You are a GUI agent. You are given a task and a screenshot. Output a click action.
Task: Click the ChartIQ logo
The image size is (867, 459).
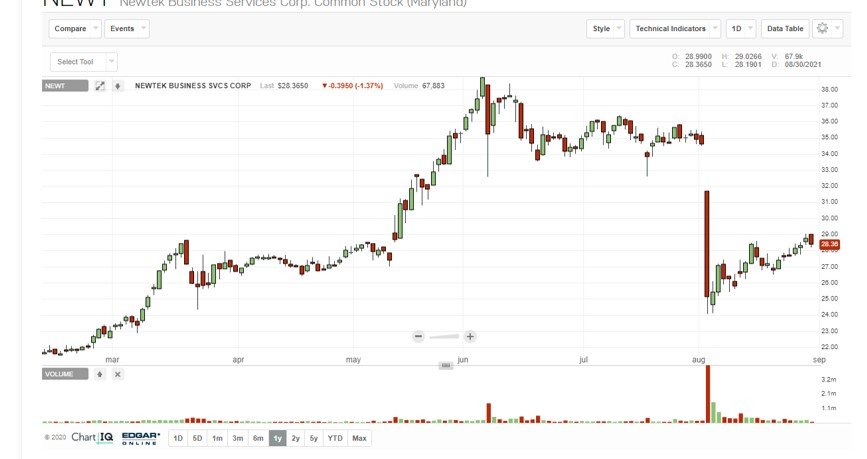pyautogui.click(x=91, y=438)
